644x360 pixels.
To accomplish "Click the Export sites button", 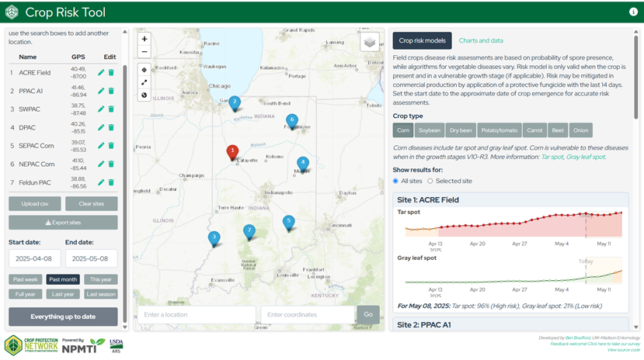I will click(63, 222).
